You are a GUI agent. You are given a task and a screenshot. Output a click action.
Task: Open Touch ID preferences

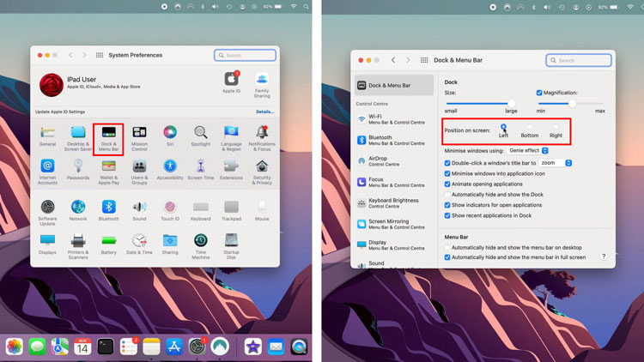[170, 207]
